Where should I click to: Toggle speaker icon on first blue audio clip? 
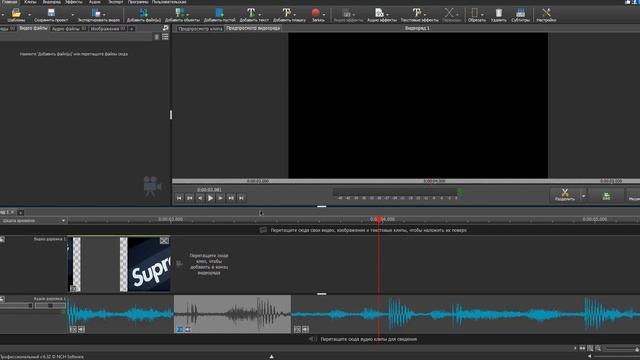[81, 329]
